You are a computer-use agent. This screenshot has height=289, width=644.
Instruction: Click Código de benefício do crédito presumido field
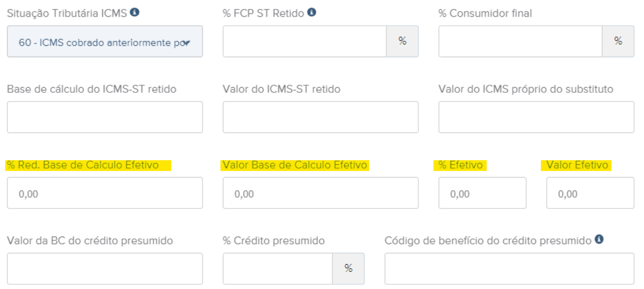[x=509, y=269]
